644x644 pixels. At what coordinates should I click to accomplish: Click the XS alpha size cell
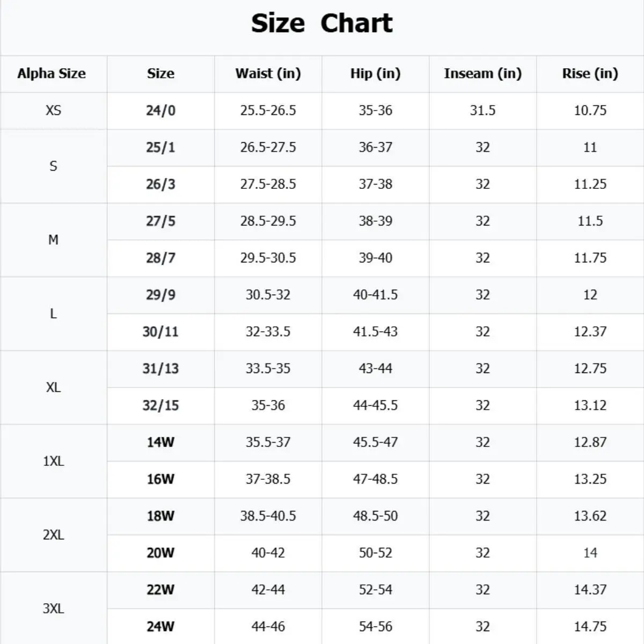coord(53,111)
